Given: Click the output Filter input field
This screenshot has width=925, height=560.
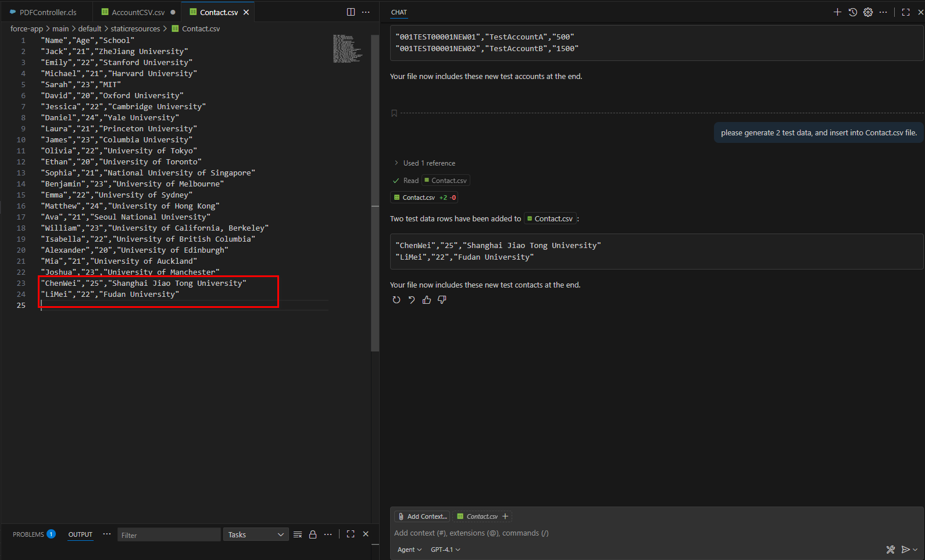Looking at the screenshot, I should (x=169, y=535).
